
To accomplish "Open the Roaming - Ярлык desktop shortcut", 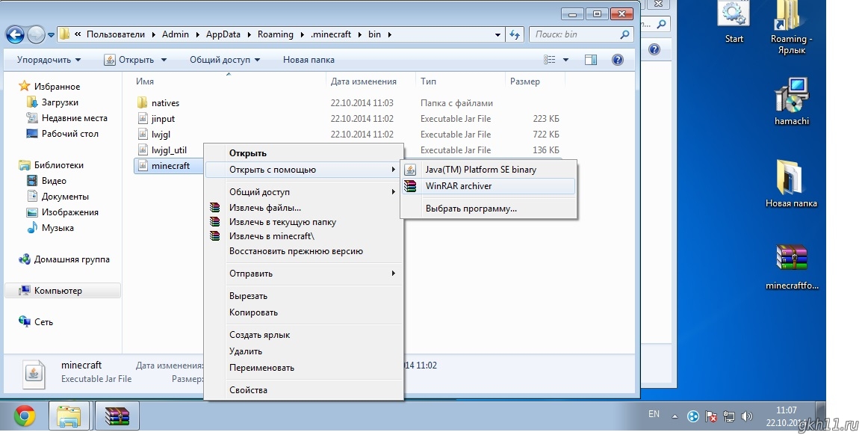I will 792,28.
